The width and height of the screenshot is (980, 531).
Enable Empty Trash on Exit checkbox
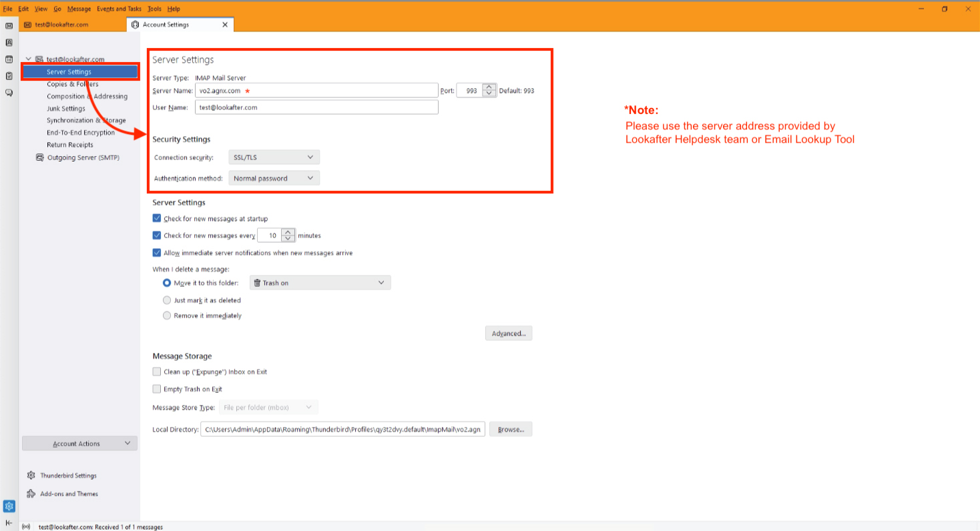point(157,389)
